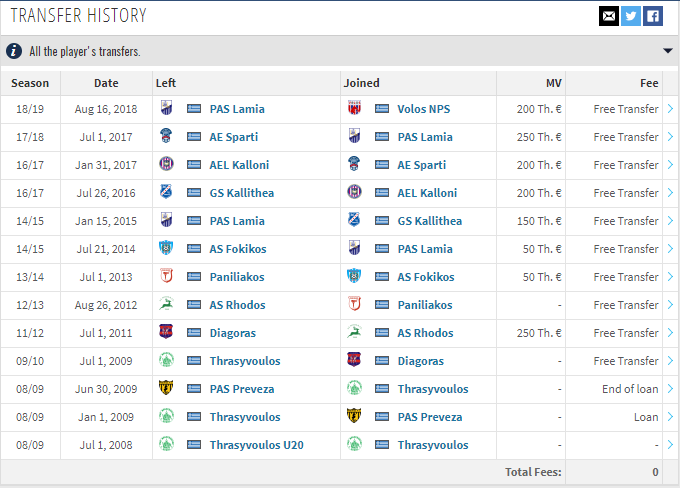Click the Season column header
Image resolution: width=680 pixels, height=488 pixels.
(x=30, y=83)
